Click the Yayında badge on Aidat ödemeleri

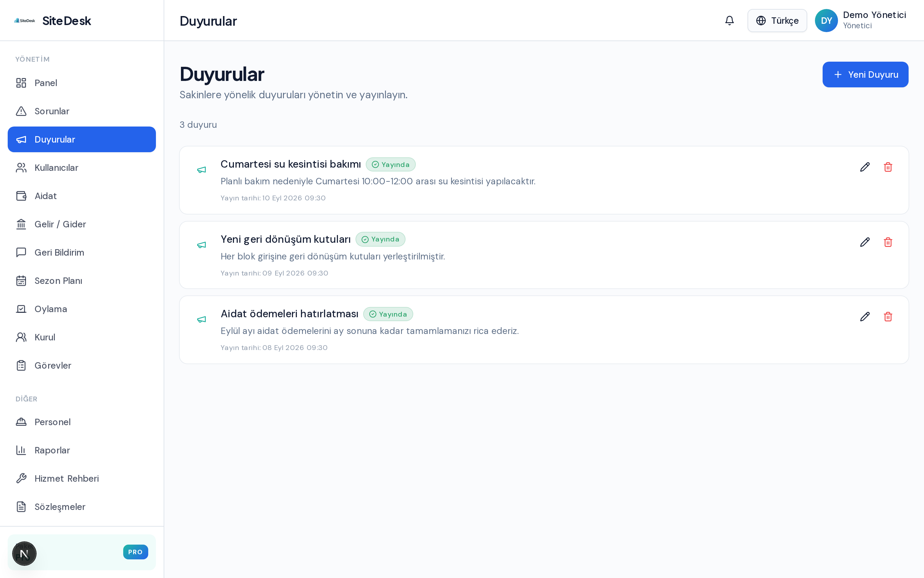click(x=388, y=314)
